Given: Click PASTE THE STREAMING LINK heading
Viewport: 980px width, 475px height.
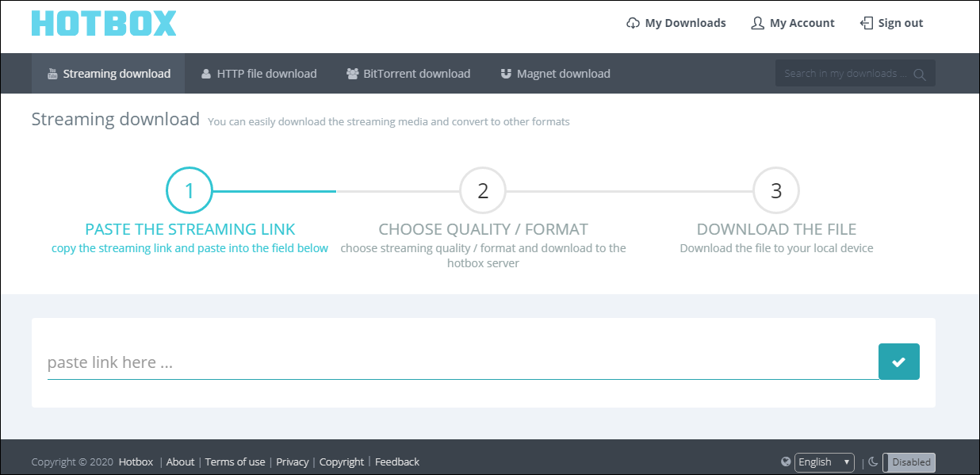Looking at the screenshot, I should [x=189, y=229].
